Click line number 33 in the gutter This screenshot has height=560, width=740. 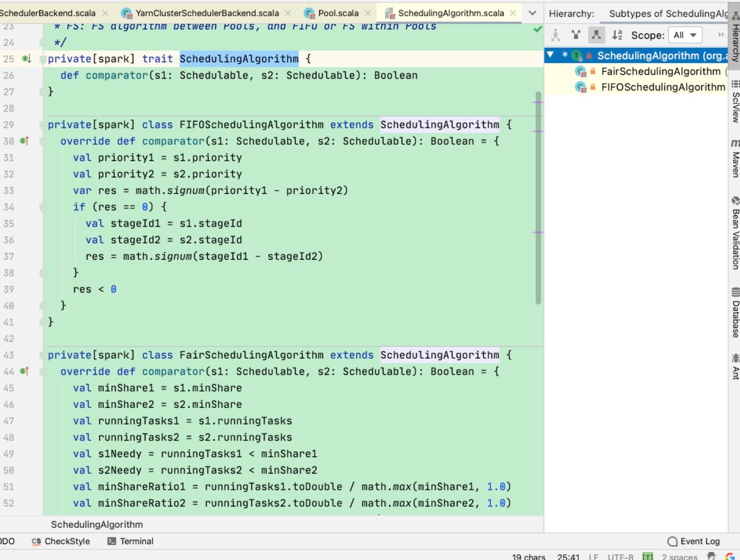pyautogui.click(x=9, y=190)
